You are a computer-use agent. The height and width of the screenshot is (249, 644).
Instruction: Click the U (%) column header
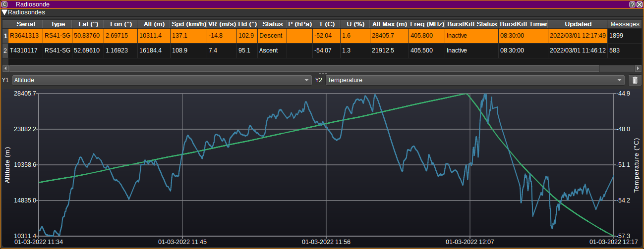pyautogui.click(x=355, y=24)
